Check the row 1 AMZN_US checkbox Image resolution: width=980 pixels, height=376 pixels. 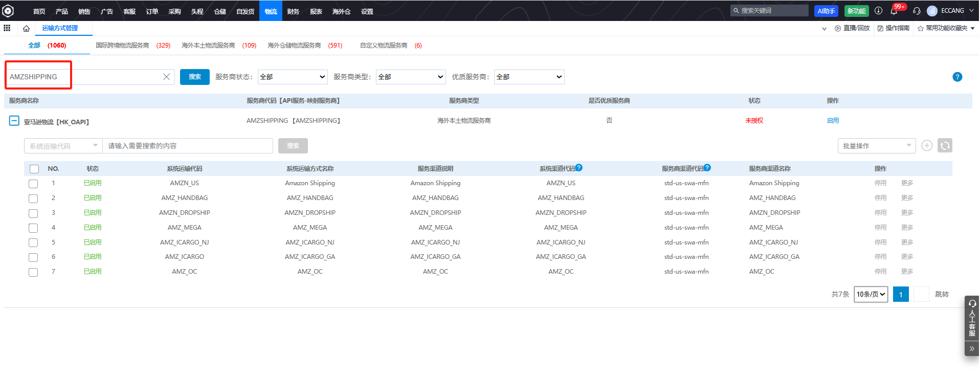33,184
